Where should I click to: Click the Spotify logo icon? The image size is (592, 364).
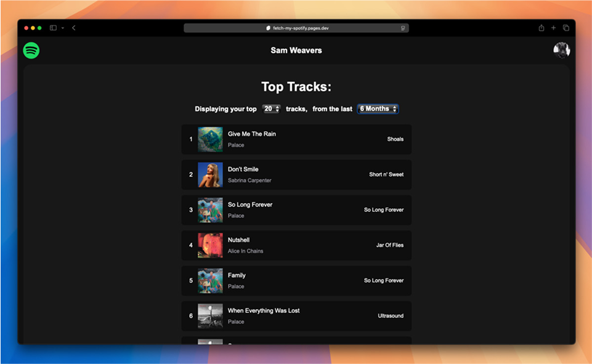coord(31,51)
